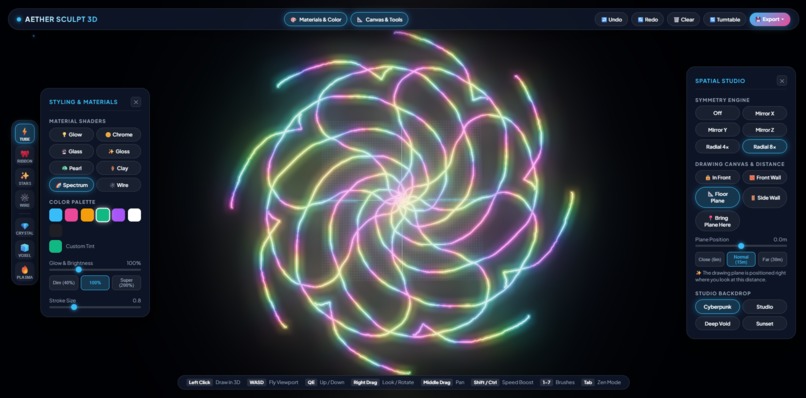Viewport: 806px width, 398px height.
Task: Select the Wire brush tool
Action: (x=25, y=200)
